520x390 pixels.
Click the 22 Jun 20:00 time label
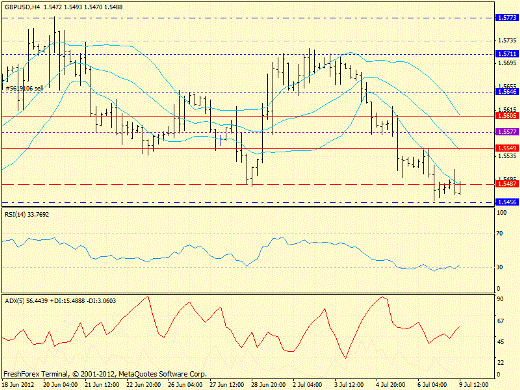pyautogui.click(x=144, y=384)
